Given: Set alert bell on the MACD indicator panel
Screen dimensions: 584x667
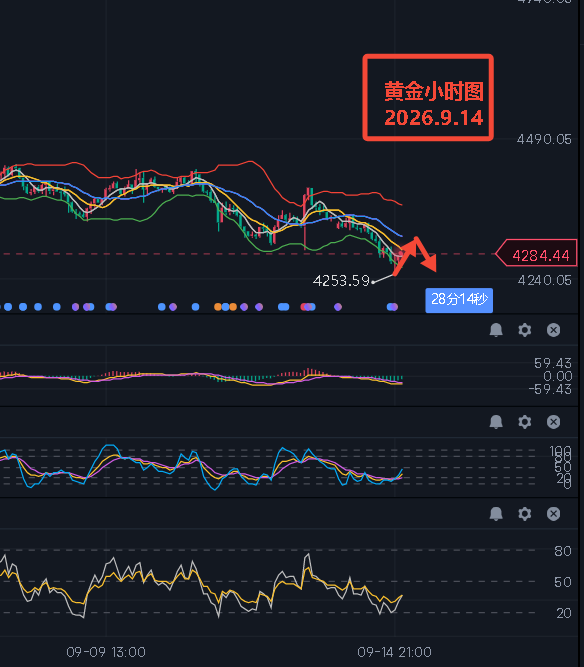Looking at the screenshot, I should [x=496, y=330].
